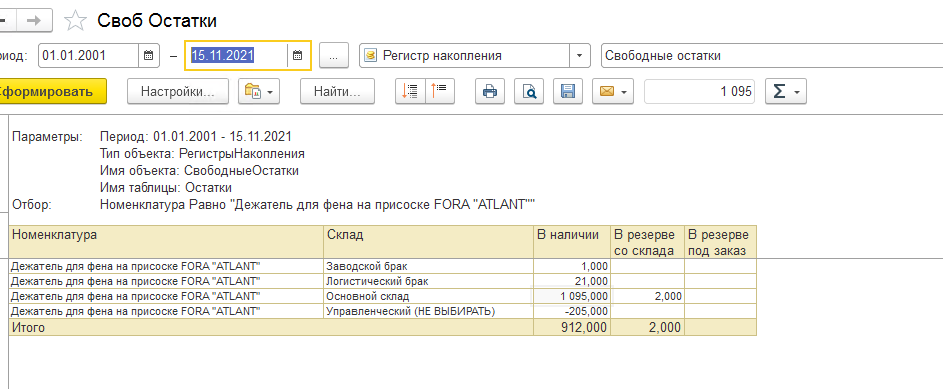Open calendar picker for end date 15.11.2021

[x=297, y=56]
